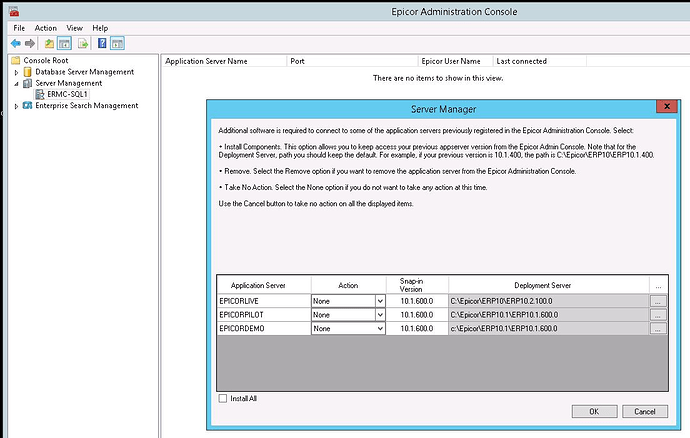Viewport: 690px width, 438px height.
Task: Click the Action grid column header
Action: pyautogui.click(x=349, y=285)
